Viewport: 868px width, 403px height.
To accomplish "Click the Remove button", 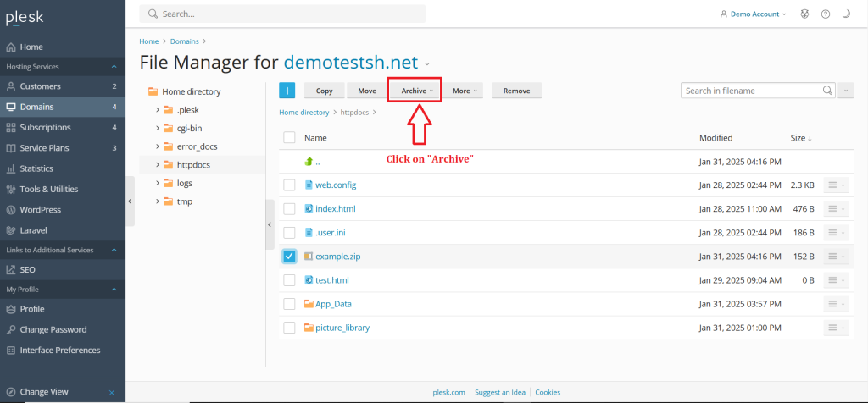I will click(x=516, y=91).
